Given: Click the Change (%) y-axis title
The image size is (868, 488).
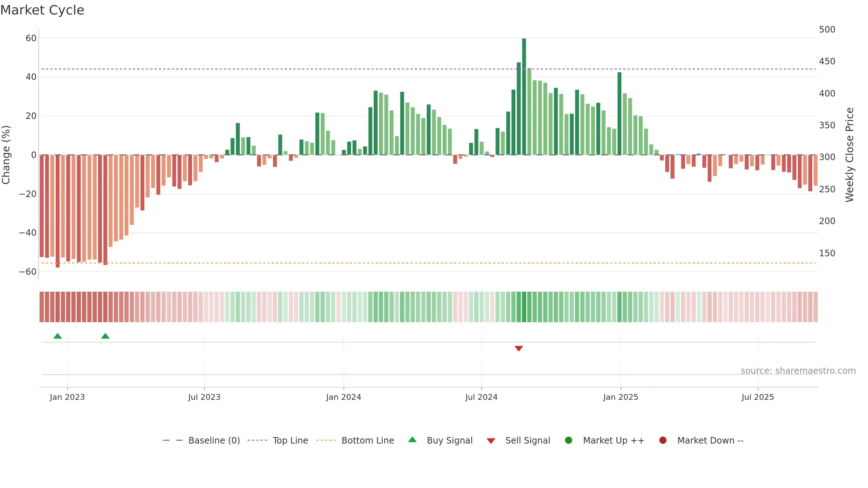Looking at the screenshot, I should pyautogui.click(x=6, y=155).
